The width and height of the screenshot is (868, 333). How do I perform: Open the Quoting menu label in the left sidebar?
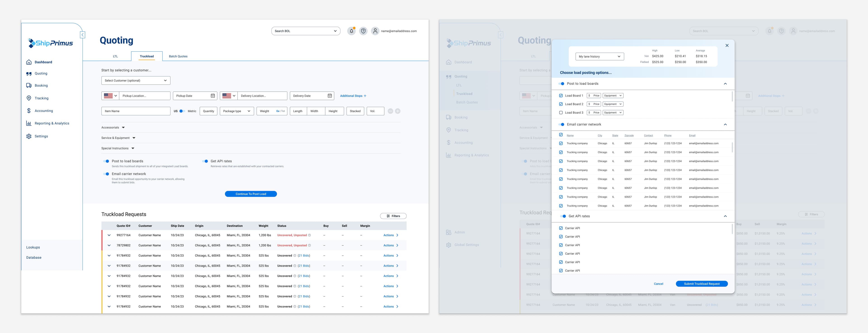[41, 74]
